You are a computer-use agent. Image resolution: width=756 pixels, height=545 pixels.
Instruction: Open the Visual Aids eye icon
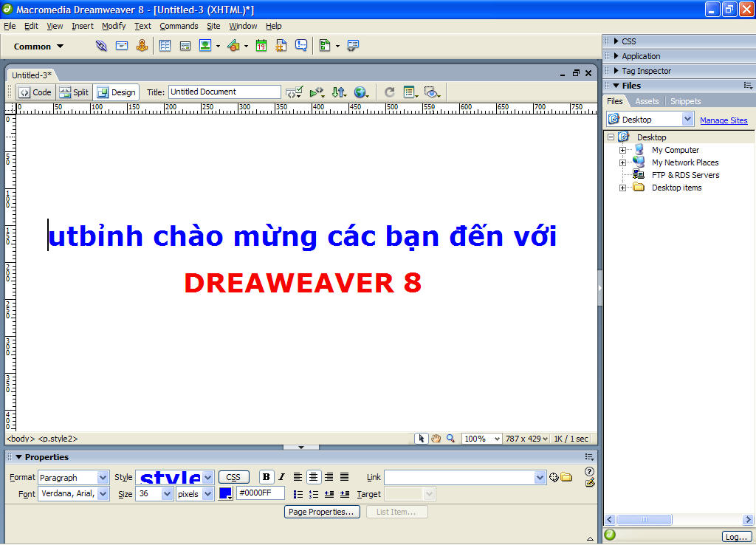click(x=432, y=92)
